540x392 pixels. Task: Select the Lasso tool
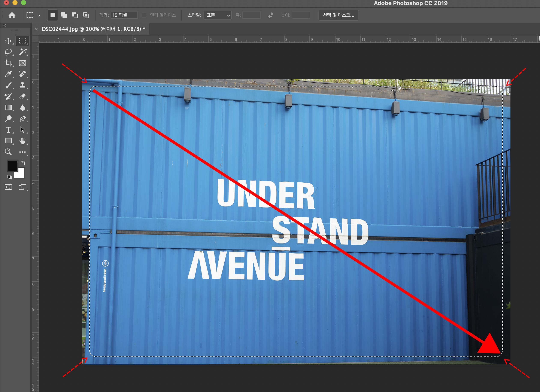[8, 52]
